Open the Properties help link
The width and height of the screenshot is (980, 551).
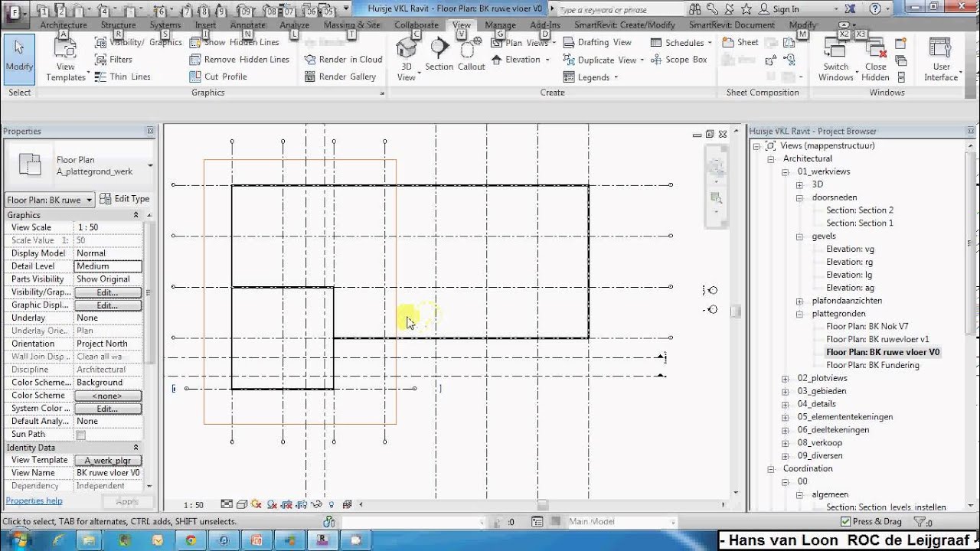click(x=34, y=500)
